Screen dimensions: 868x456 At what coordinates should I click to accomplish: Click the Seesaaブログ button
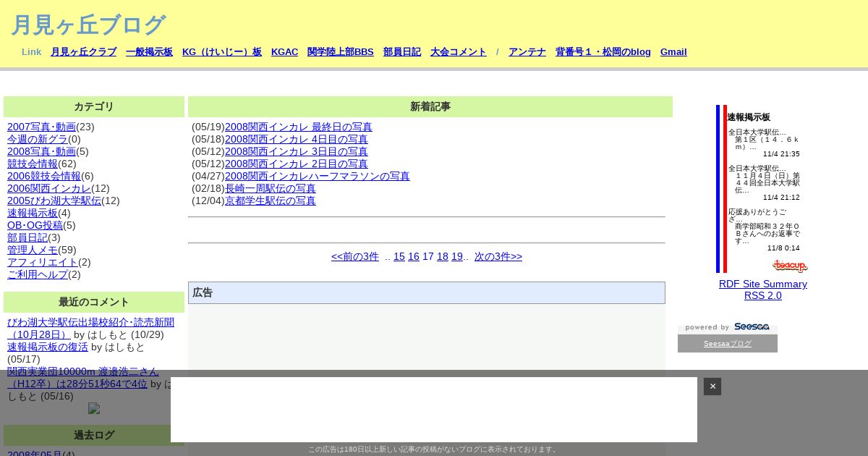728,343
